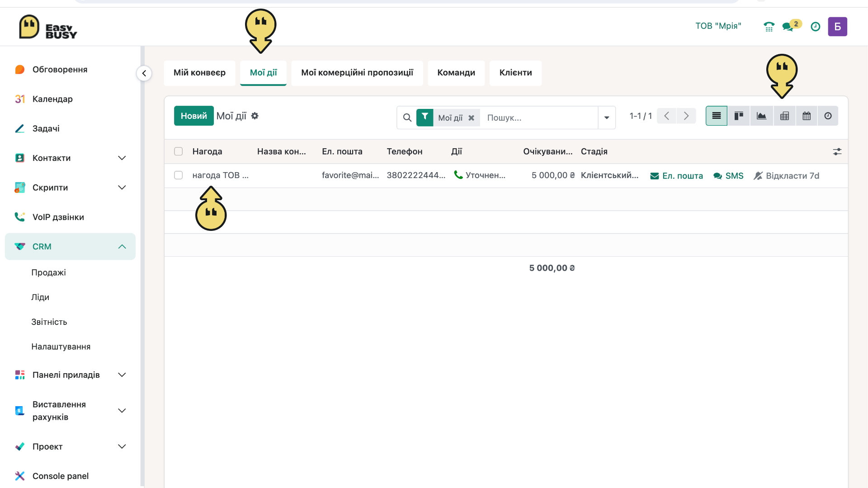Click the favorite@mai... email cell
Screen dimensions: 868x488
(x=350, y=175)
